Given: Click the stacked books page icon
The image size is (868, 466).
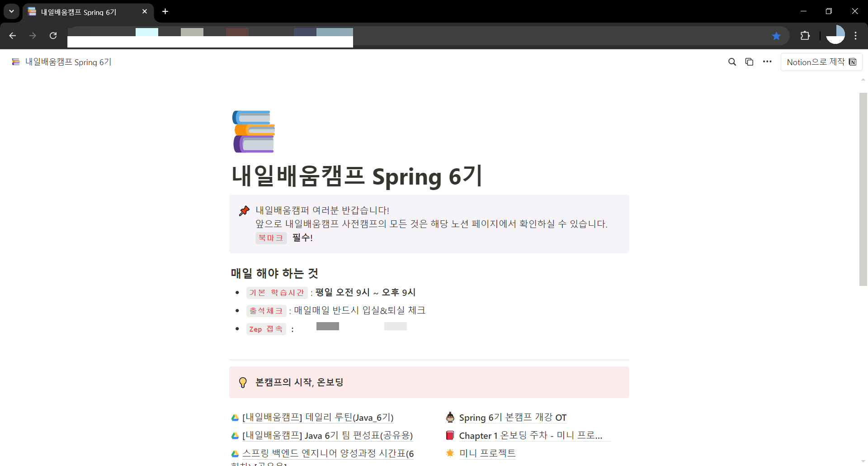Looking at the screenshot, I should tap(254, 131).
